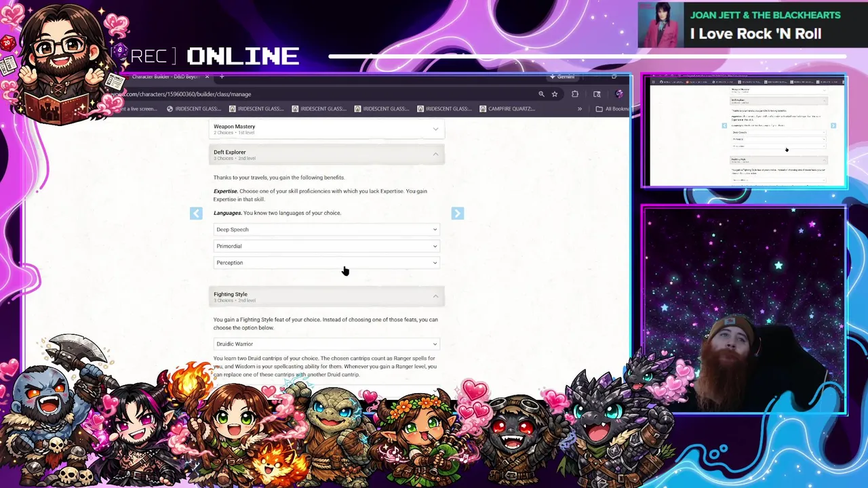Select the Character Builder - D&D Beyond tab

tap(166, 77)
